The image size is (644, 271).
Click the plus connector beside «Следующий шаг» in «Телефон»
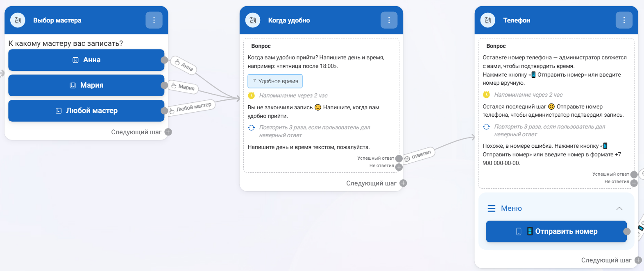pyautogui.click(x=638, y=260)
